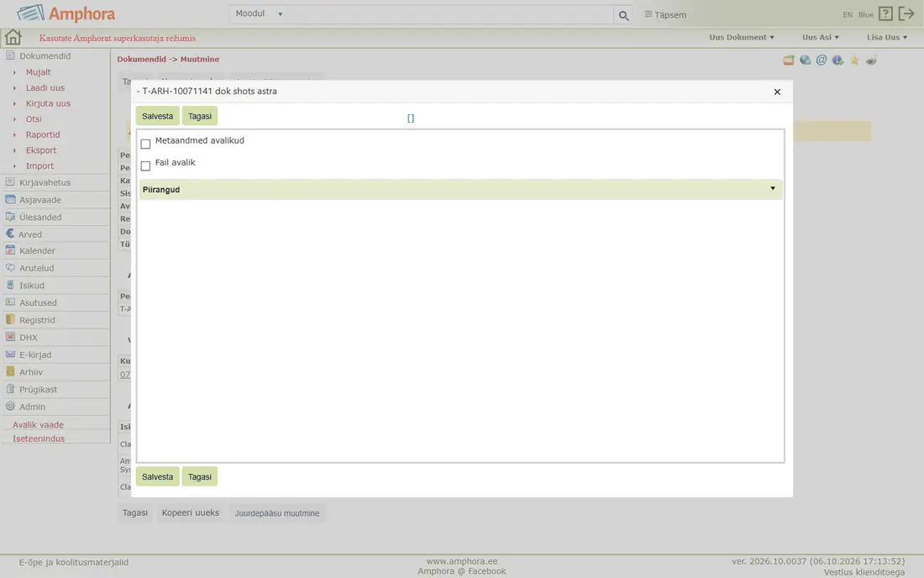
Task: Open the help question mark icon
Action: (885, 13)
